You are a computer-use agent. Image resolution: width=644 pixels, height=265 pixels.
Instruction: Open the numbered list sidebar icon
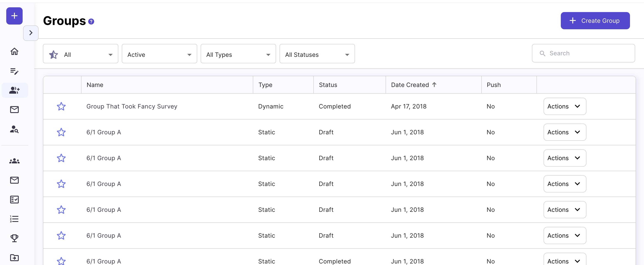[14, 219]
